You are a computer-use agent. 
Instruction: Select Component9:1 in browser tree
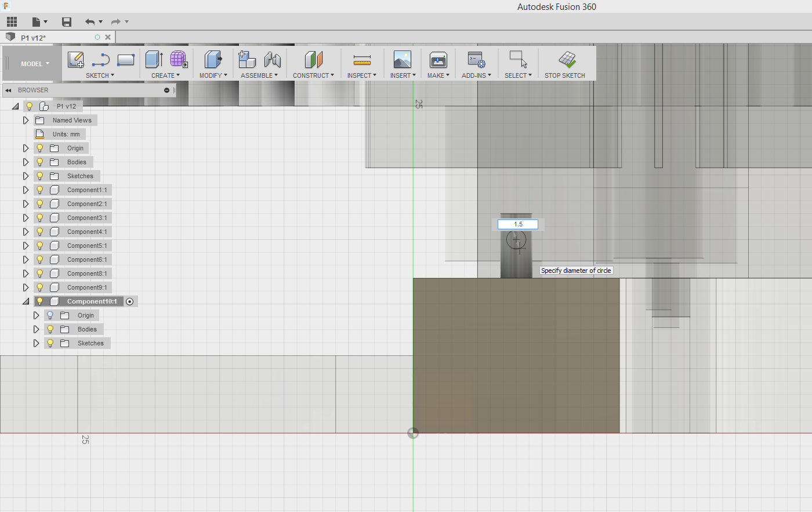pyautogui.click(x=87, y=287)
